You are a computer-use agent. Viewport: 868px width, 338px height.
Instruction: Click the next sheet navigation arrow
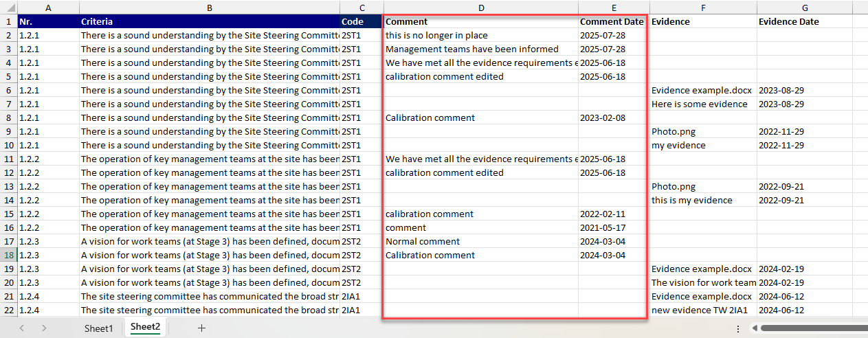click(44, 328)
